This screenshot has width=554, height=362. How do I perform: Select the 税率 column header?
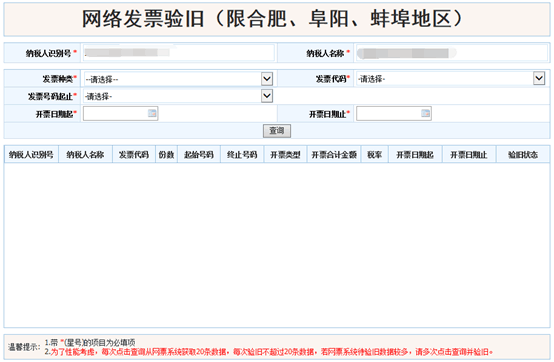pos(375,155)
